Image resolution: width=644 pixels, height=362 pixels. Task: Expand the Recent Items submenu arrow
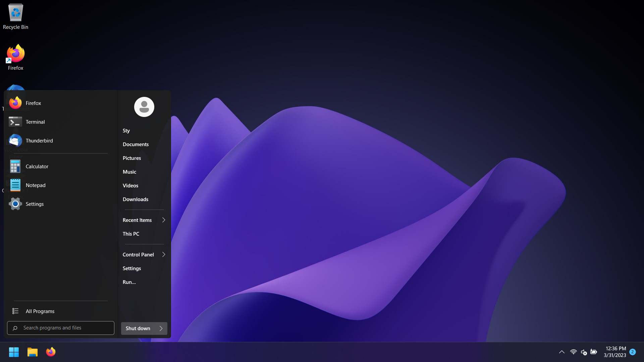tap(164, 220)
